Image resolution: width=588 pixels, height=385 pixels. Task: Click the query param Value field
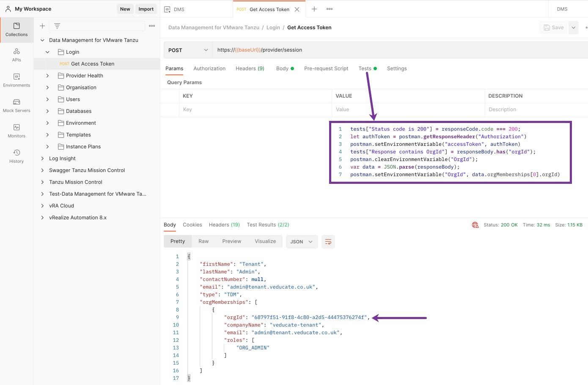[408, 109]
